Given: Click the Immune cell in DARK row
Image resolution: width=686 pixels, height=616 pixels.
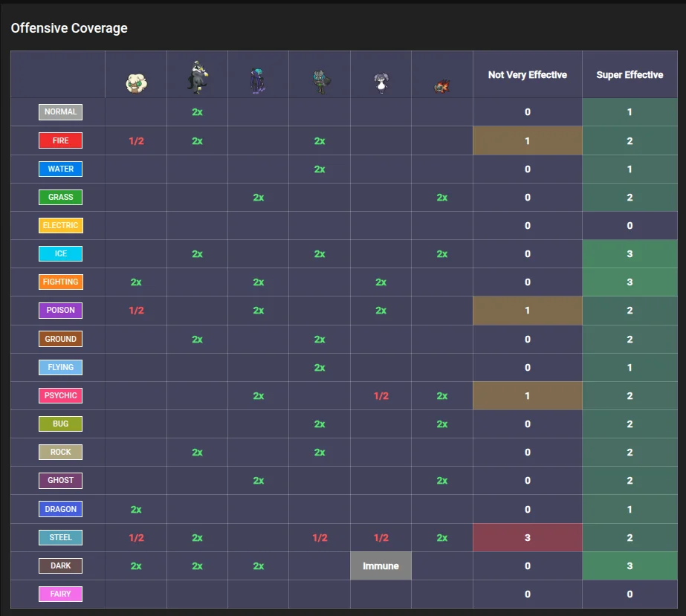Looking at the screenshot, I should click(x=381, y=565).
